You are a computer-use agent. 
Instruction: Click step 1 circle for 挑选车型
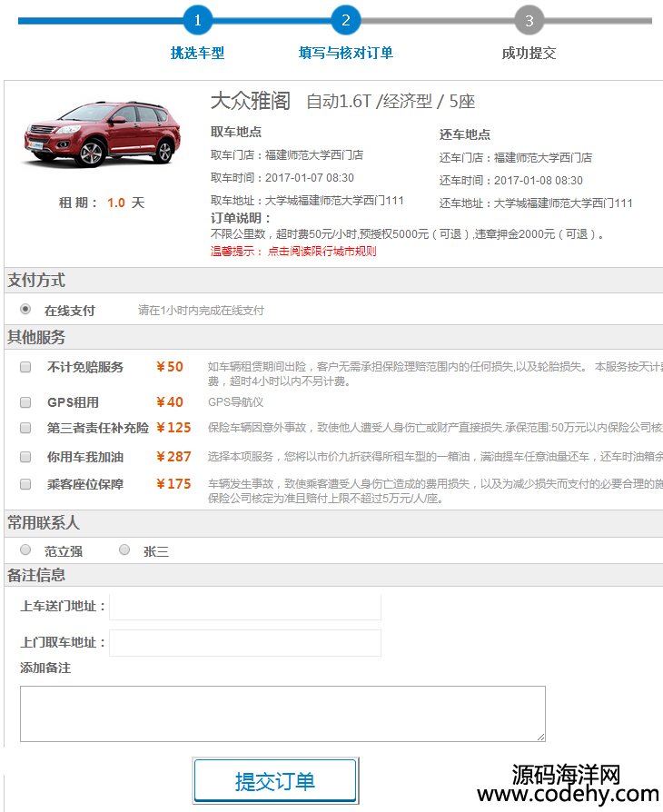pos(197,20)
